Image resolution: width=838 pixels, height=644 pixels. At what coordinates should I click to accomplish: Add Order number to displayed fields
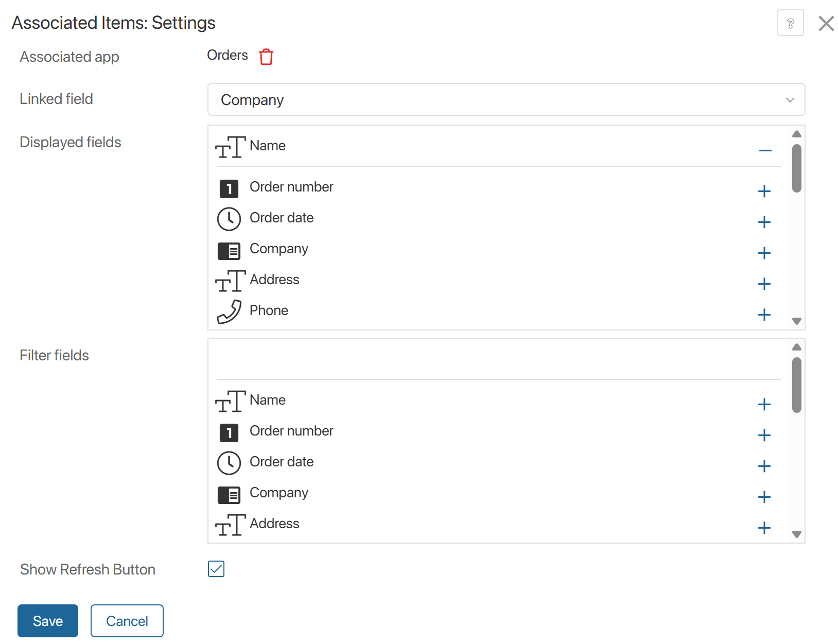pos(764,192)
